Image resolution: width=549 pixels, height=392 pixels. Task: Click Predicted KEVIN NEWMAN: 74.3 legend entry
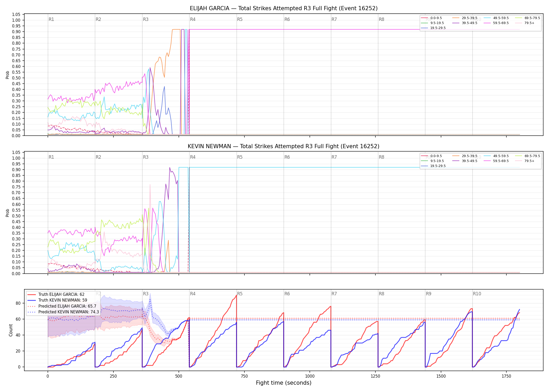[x=63, y=312]
